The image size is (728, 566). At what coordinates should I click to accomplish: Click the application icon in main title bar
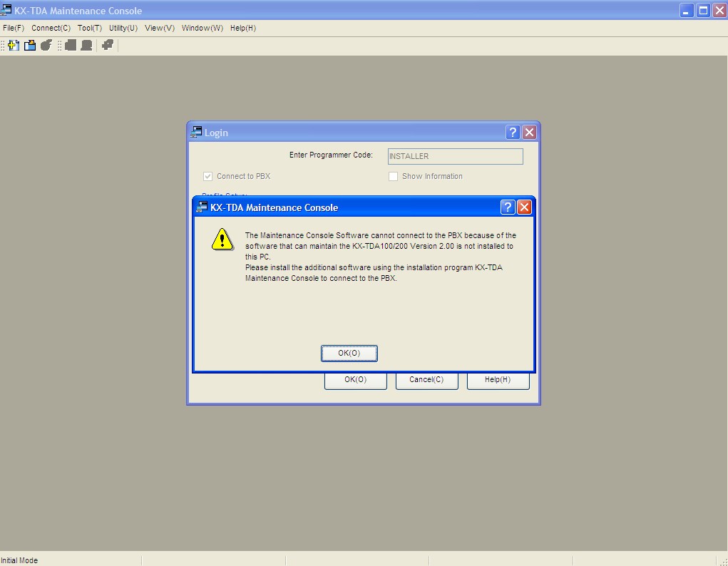click(6, 10)
